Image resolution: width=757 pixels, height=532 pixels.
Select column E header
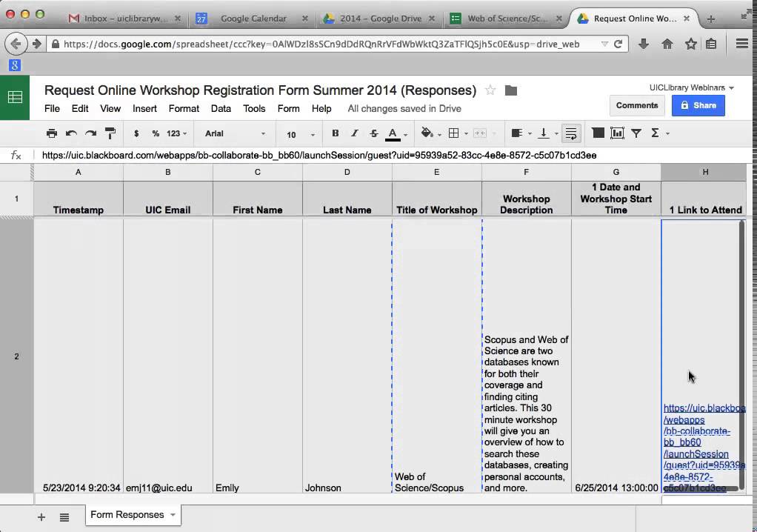pyautogui.click(x=437, y=172)
